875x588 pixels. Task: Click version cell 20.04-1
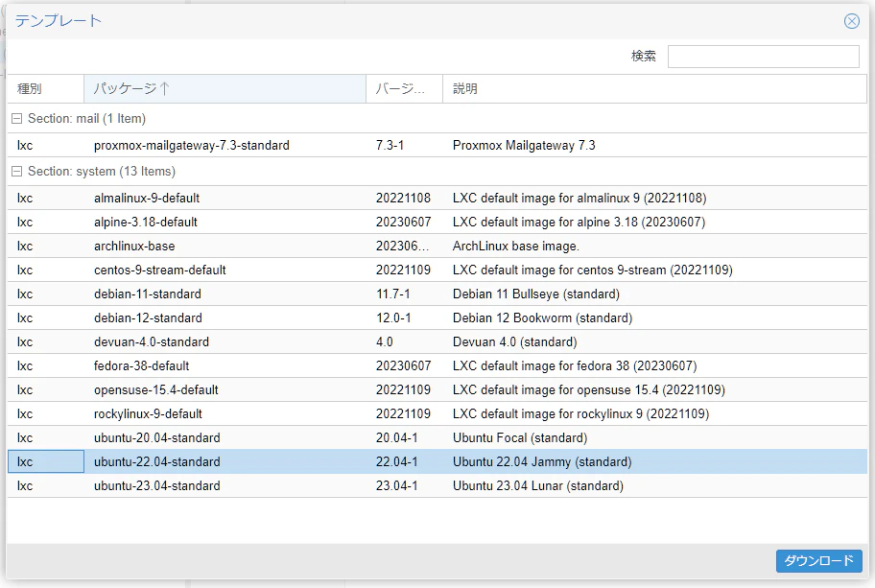coord(397,438)
